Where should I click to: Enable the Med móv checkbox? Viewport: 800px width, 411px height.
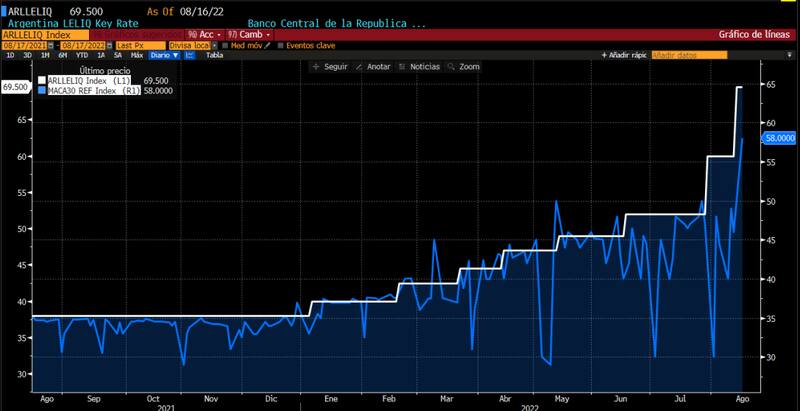coord(225,45)
